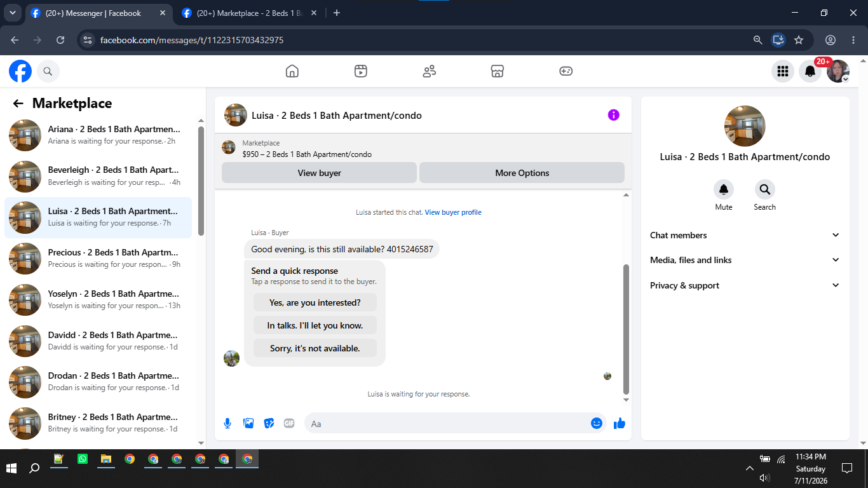Open the Gaming controller icon

click(x=566, y=71)
